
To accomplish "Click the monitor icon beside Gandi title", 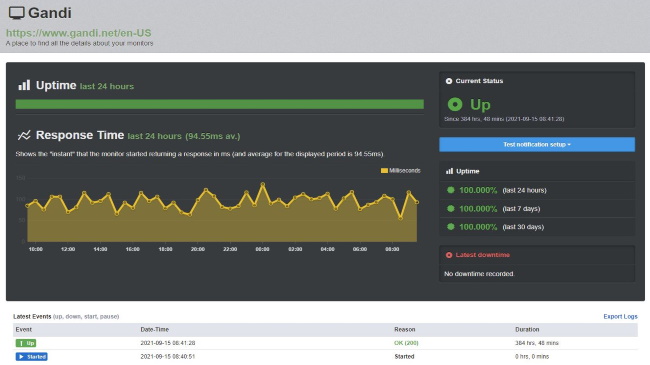I will (x=17, y=13).
